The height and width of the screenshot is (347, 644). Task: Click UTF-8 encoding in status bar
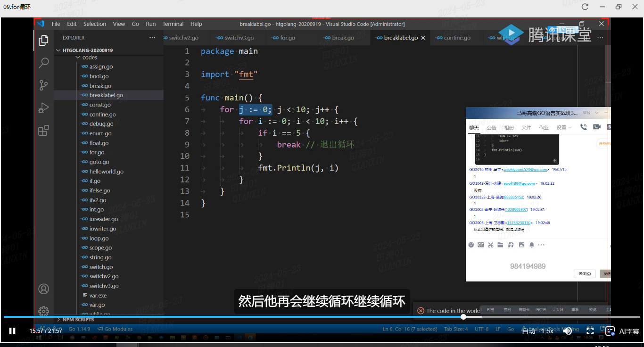click(x=482, y=329)
